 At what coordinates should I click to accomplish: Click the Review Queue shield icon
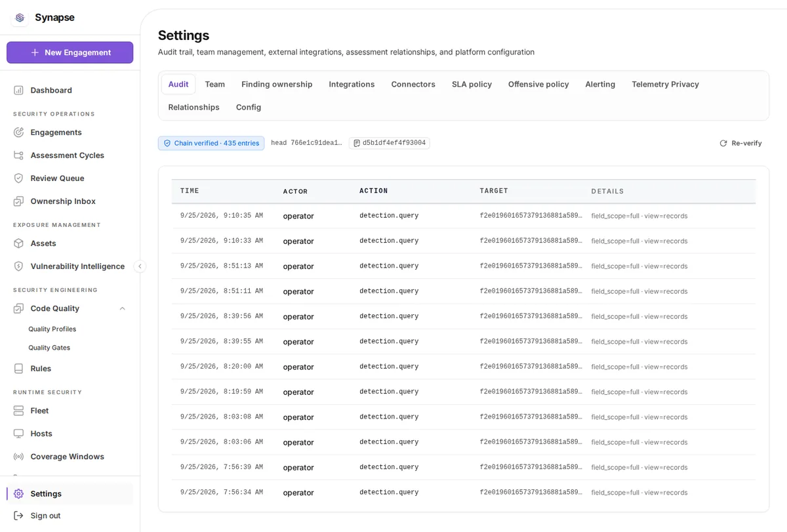pyautogui.click(x=18, y=178)
